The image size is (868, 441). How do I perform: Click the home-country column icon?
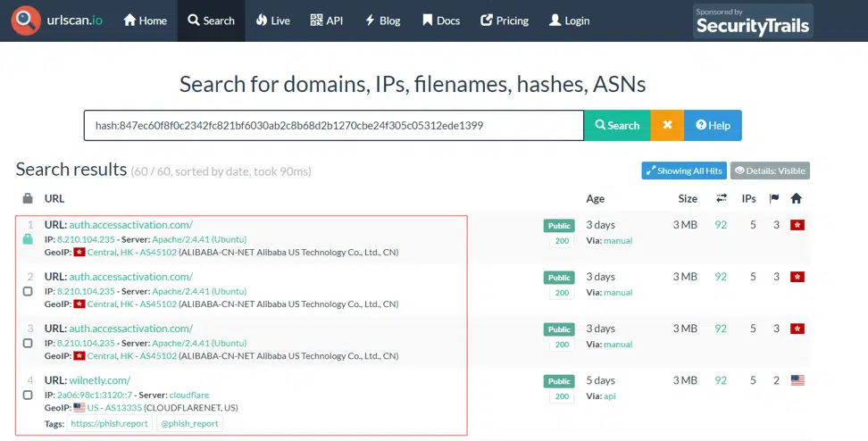coord(796,198)
